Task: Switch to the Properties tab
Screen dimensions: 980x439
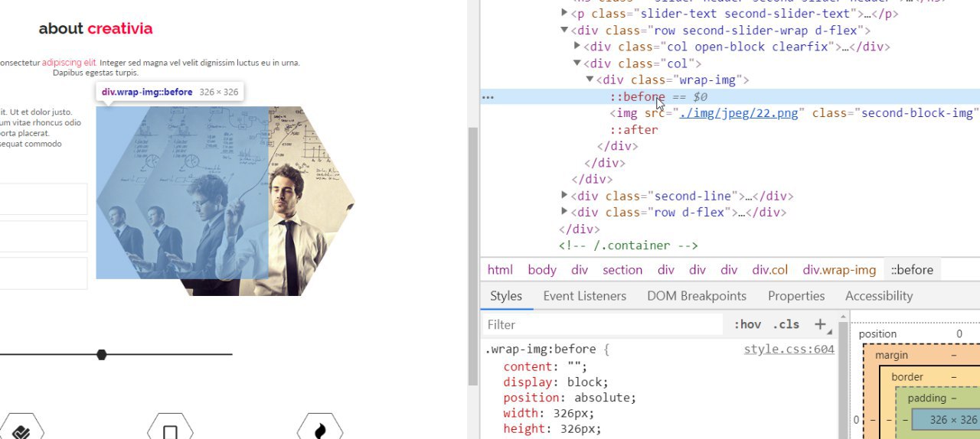Action: tap(796, 296)
